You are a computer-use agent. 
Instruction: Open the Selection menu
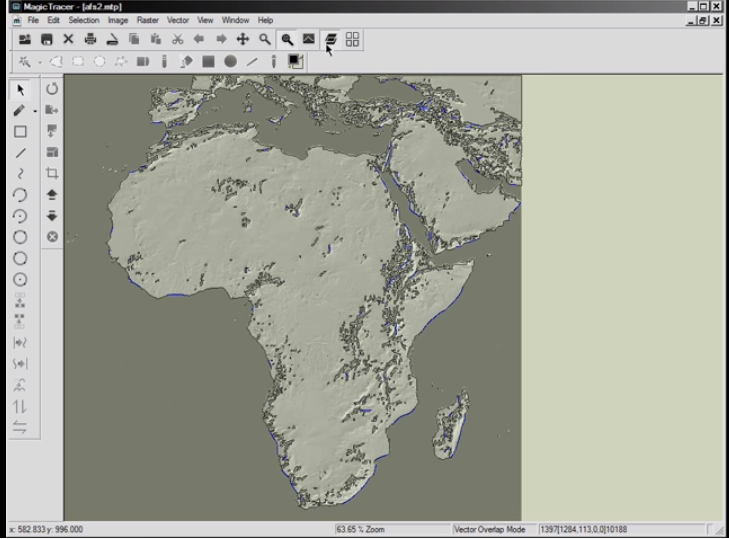click(84, 20)
